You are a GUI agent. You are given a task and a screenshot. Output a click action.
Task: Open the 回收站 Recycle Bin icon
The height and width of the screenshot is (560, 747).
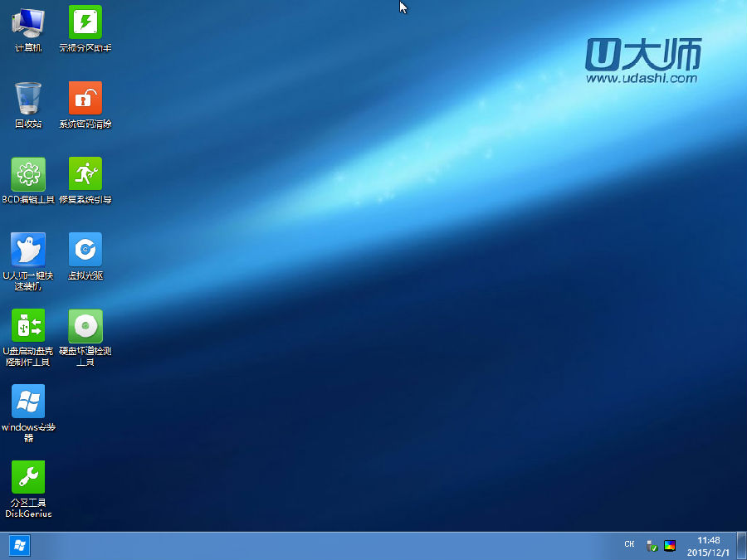click(28, 99)
